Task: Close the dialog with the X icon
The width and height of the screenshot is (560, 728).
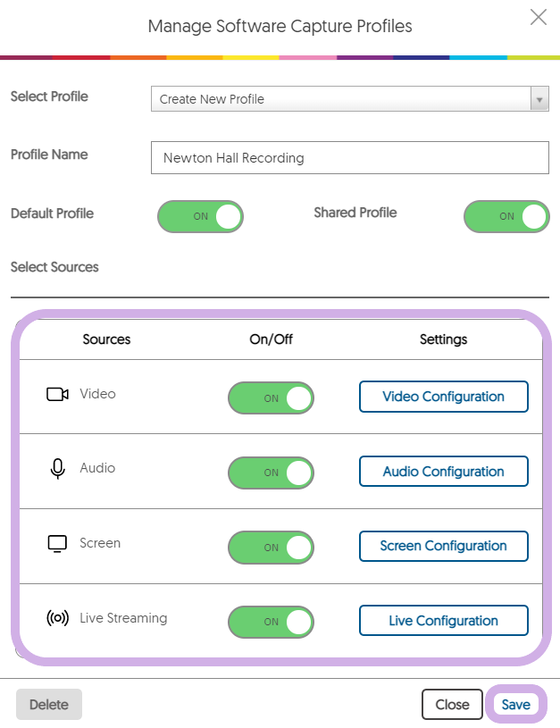Action: tap(539, 18)
